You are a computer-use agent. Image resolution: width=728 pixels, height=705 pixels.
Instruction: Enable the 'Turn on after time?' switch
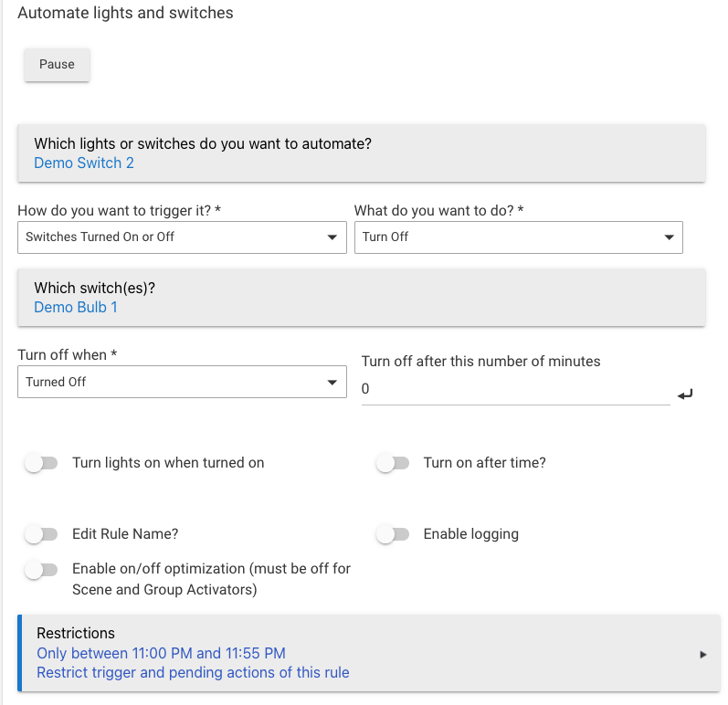(x=392, y=463)
